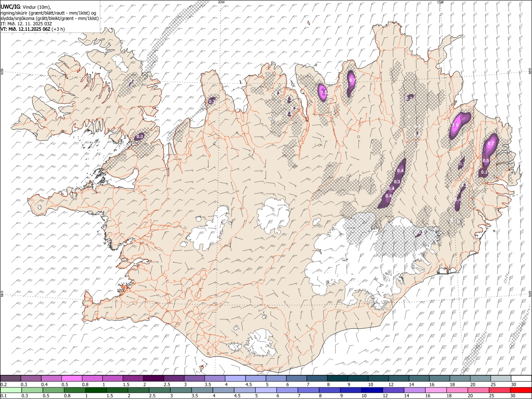Click the bright pink 0.5 swatch on the snow scale
Screen dimensions: 532x399
coord(71,379)
